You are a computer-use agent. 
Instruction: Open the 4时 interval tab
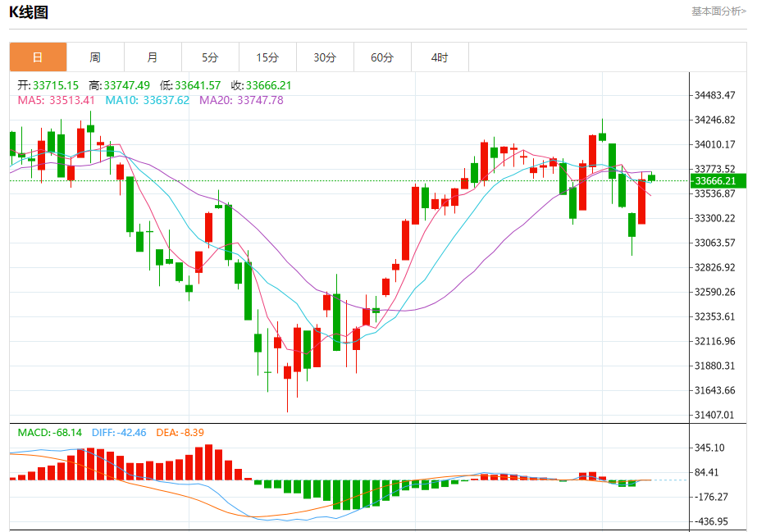pos(440,57)
